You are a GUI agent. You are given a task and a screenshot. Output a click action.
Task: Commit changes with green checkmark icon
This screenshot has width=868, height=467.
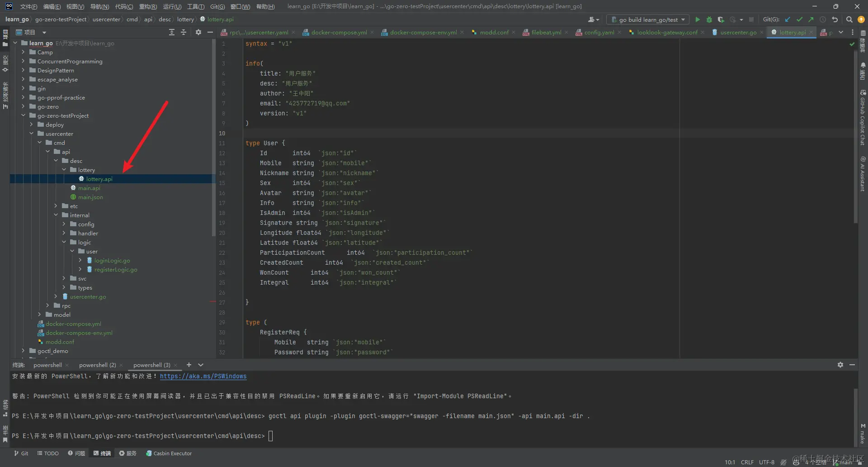pyautogui.click(x=799, y=19)
